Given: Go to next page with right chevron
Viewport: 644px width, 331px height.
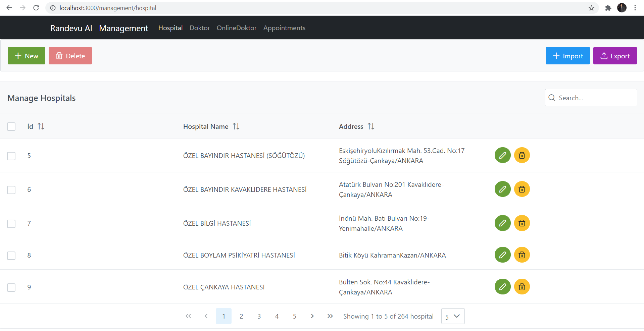Looking at the screenshot, I should pyautogui.click(x=312, y=316).
